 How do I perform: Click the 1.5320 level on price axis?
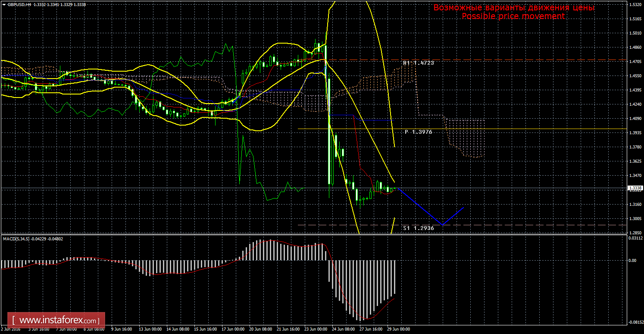[635, 4]
